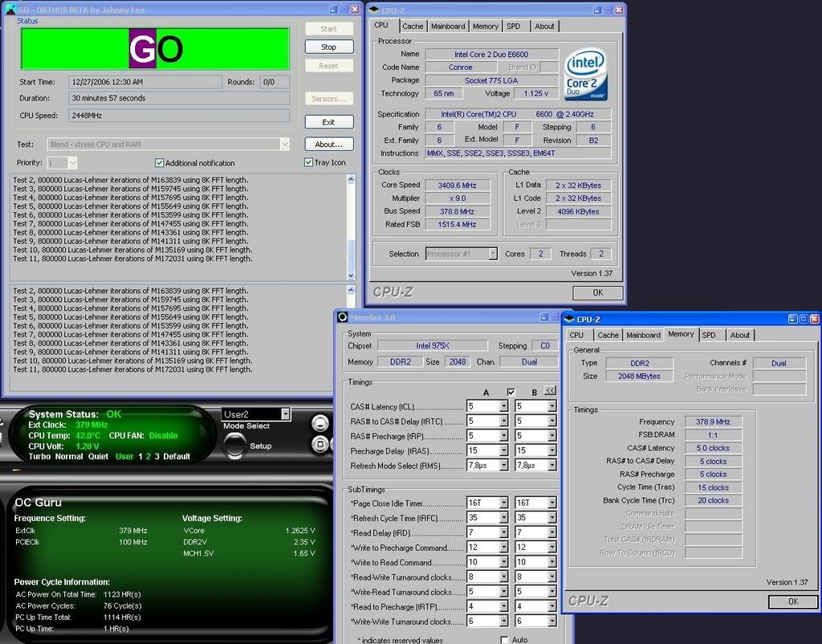Click the lower ORTHOS log scrollbar up arrow
Viewport: 822px width, 644px height.
point(352,290)
